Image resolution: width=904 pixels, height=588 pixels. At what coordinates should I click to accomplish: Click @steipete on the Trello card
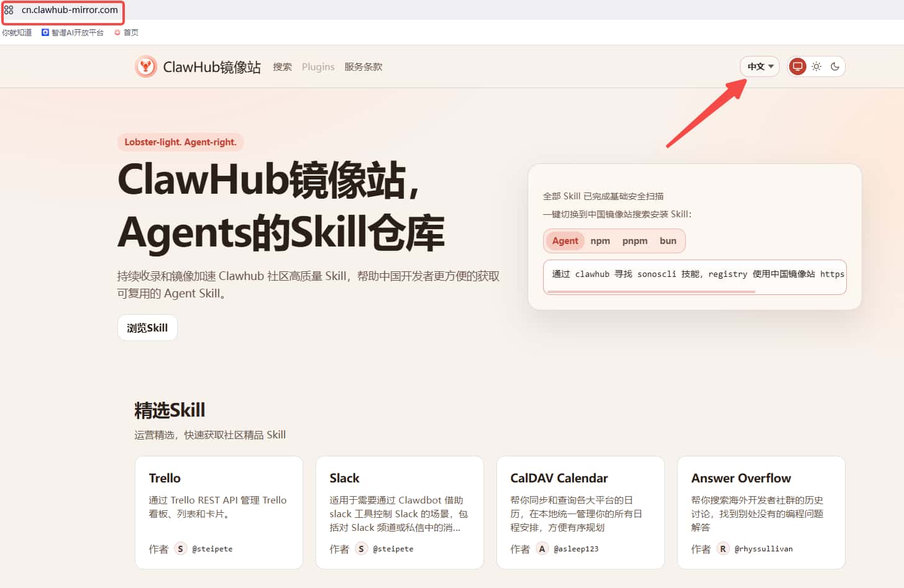(x=212, y=549)
